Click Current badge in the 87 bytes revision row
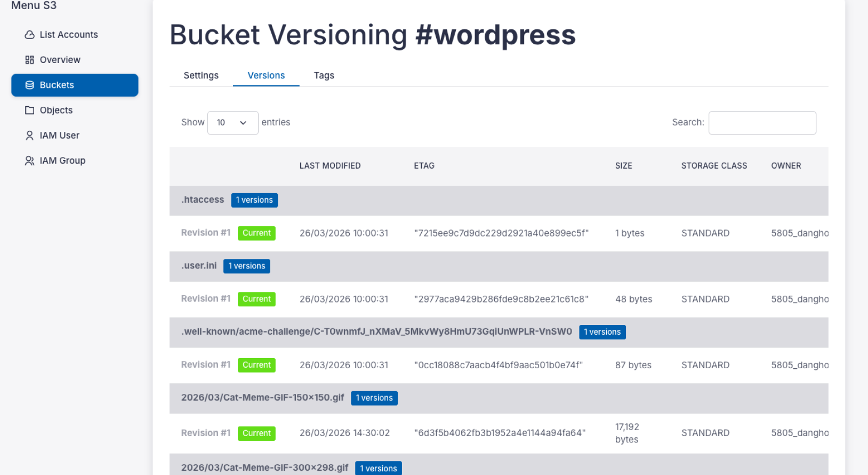The image size is (868, 475). (256, 365)
